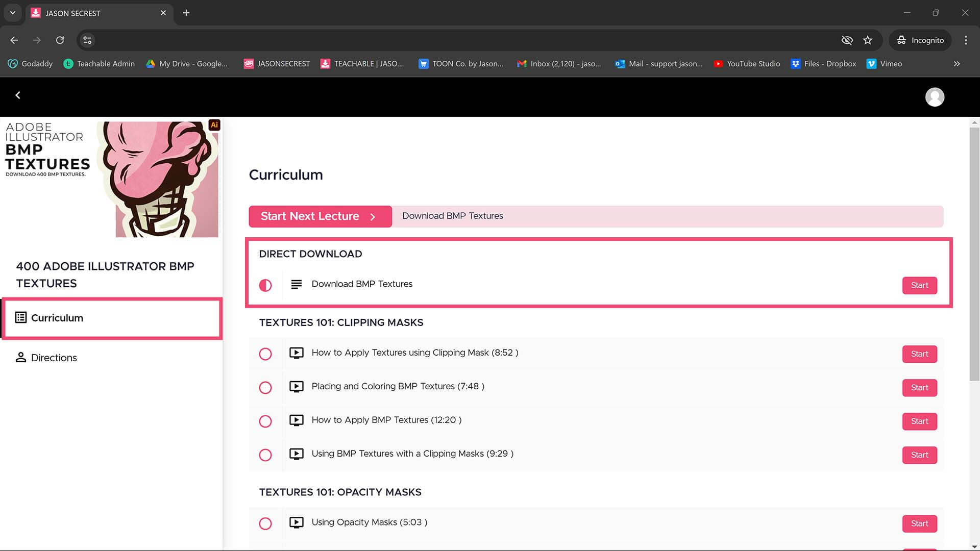Open the Files - Dropbox bookmark
The height and width of the screenshot is (551, 980).
coord(824,64)
